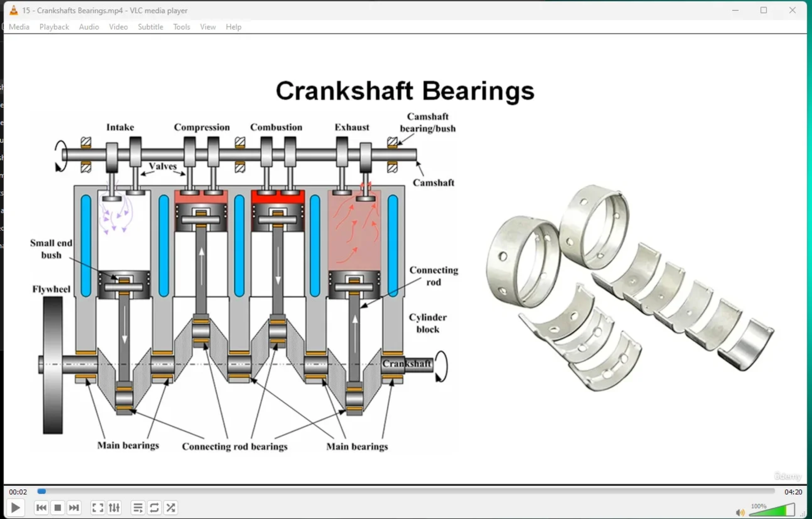Toggle the playlist view
This screenshot has width=812, height=519.
(138, 508)
